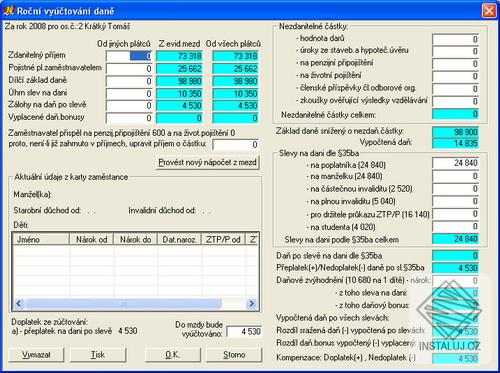Click the Nárok od column header
This screenshot has width=500, height=373.
(92, 240)
